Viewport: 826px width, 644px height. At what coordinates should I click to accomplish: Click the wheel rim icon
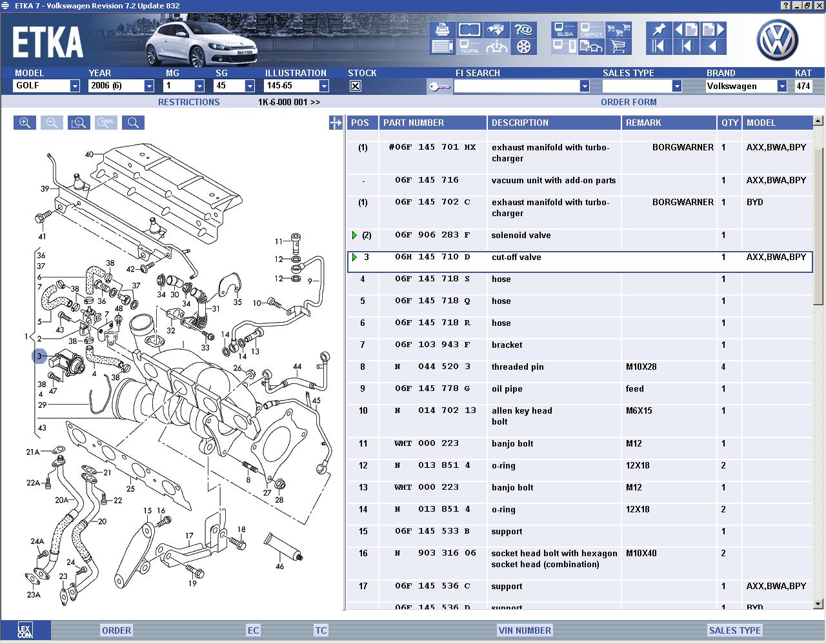click(x=523, y=46)
